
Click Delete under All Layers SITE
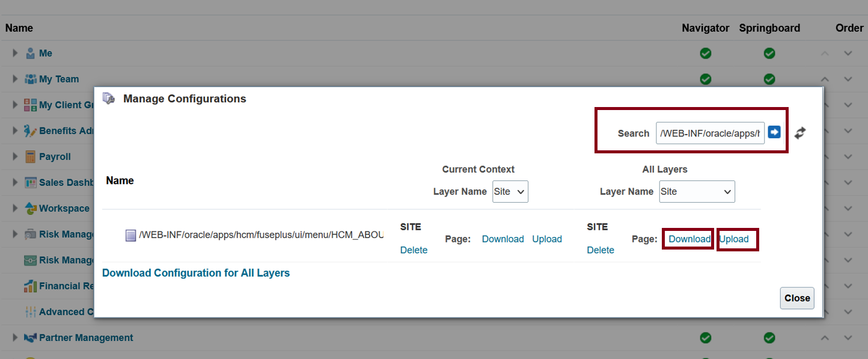(x=601, y=250)
